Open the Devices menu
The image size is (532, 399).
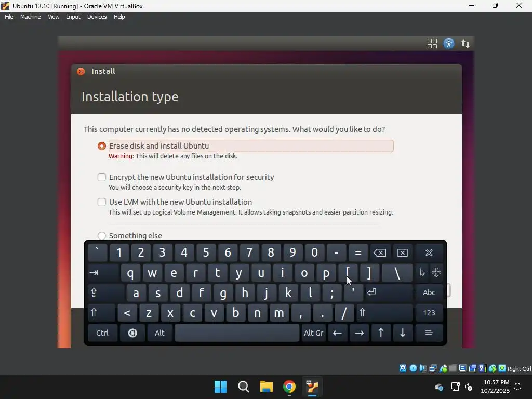point(97,17)
